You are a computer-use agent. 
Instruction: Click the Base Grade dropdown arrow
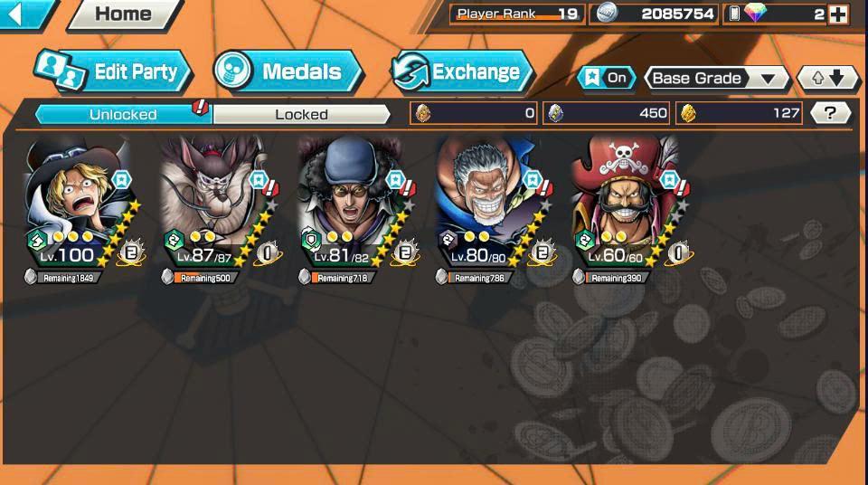coord(768,79)
